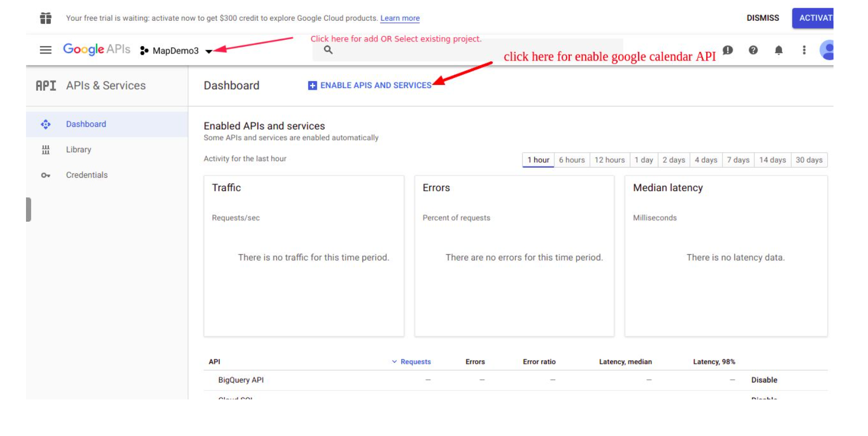
Task: Collapse the sidebar using the side handle
Action: [29, 210]
